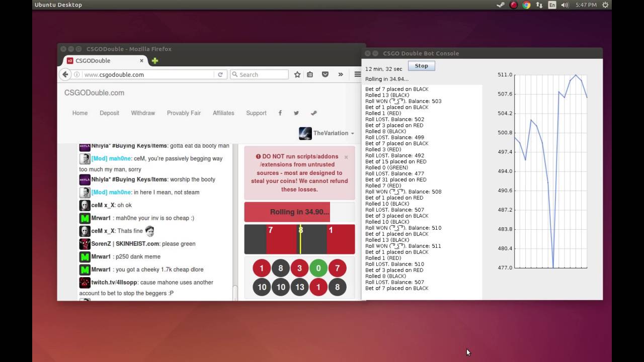Click Nhiyla avatar on 'worship the booty' message
This screenshot has height=362, width=644.
[85, 179]
